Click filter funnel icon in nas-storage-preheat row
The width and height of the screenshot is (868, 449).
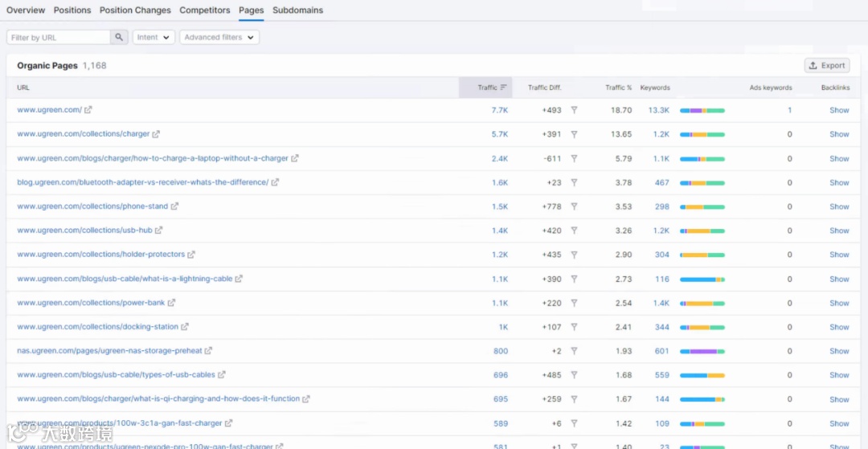574,351
